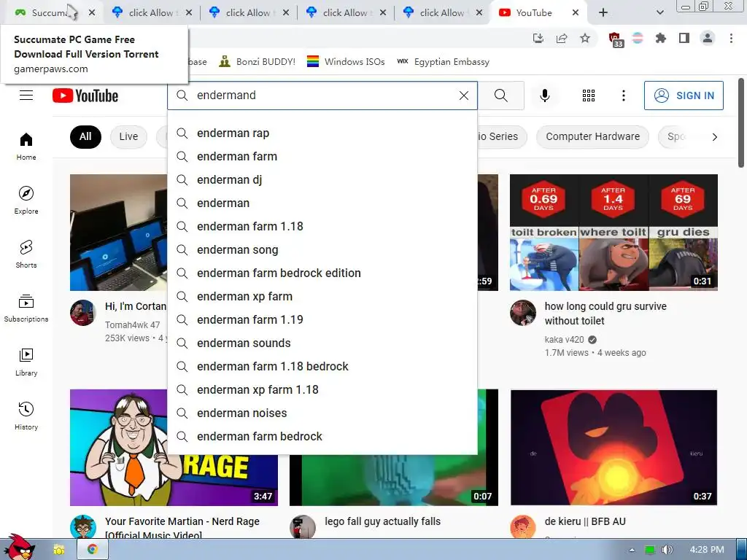Open the YouTube hamburger guide menu
Viewport: 747px width, 560px height.
[26, 96]
